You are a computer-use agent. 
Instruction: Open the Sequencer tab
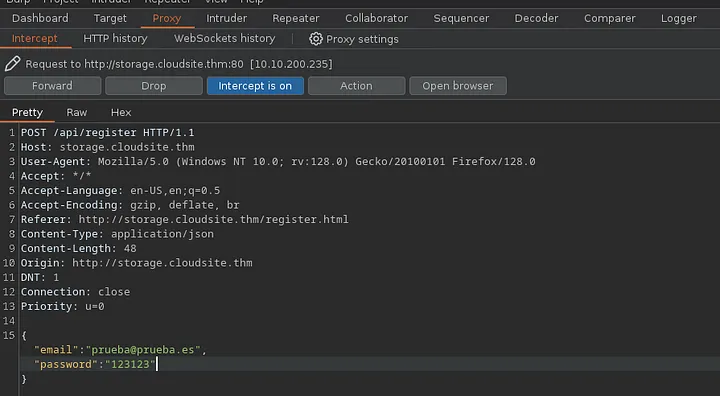coord(461,18)
